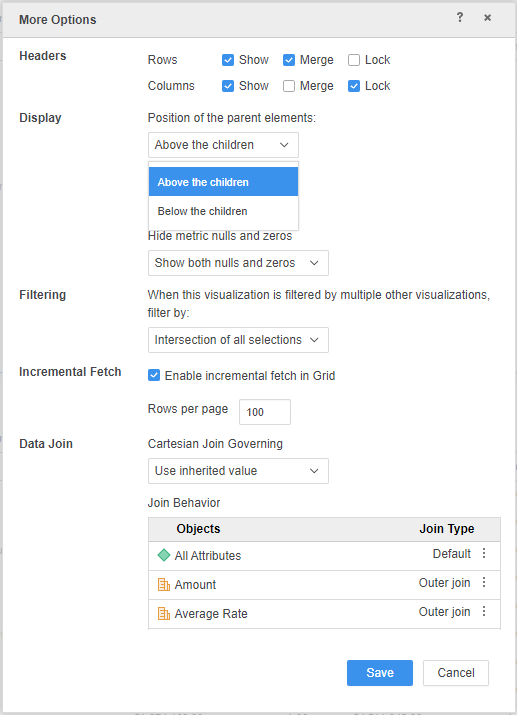Screen dimensions: 517x715
Task: Click the Amount metric icon
Action: (x=164, y=584)
